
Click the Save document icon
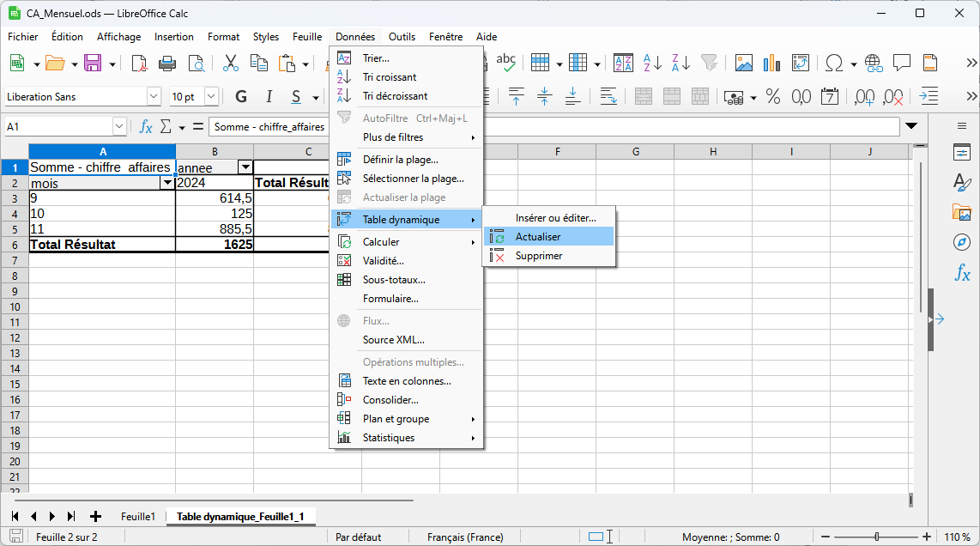[92, 64]
